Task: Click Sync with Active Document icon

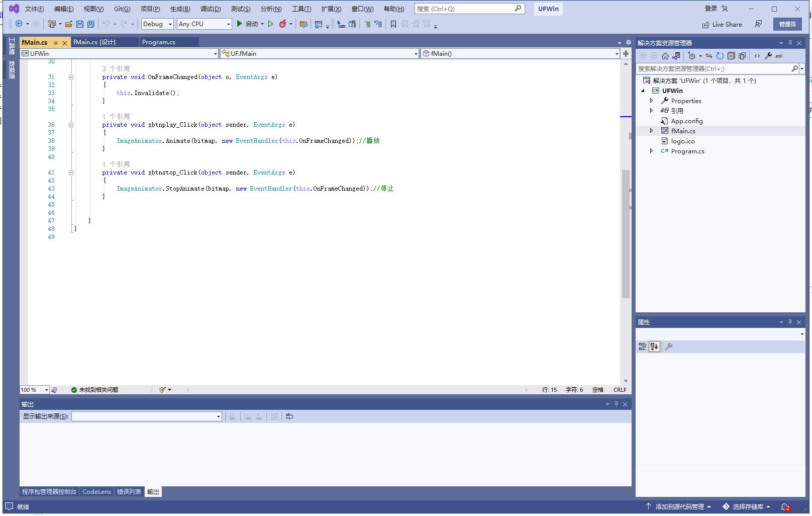Action: 708,56
